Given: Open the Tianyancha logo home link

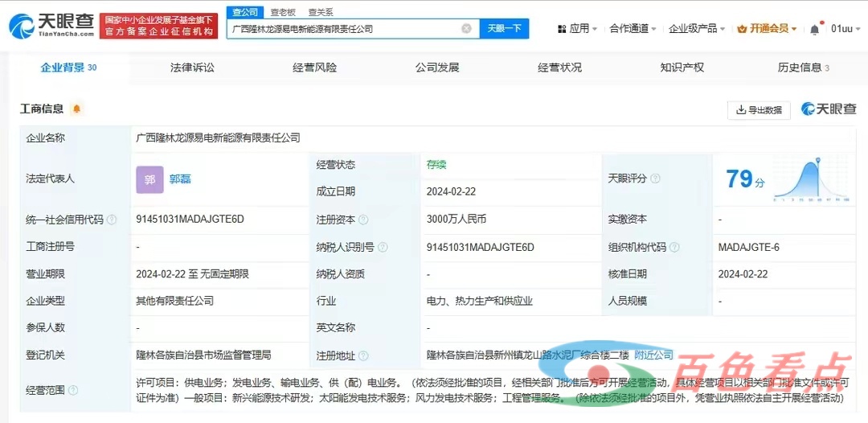Looking at the screenshot, I should (51, 26).
